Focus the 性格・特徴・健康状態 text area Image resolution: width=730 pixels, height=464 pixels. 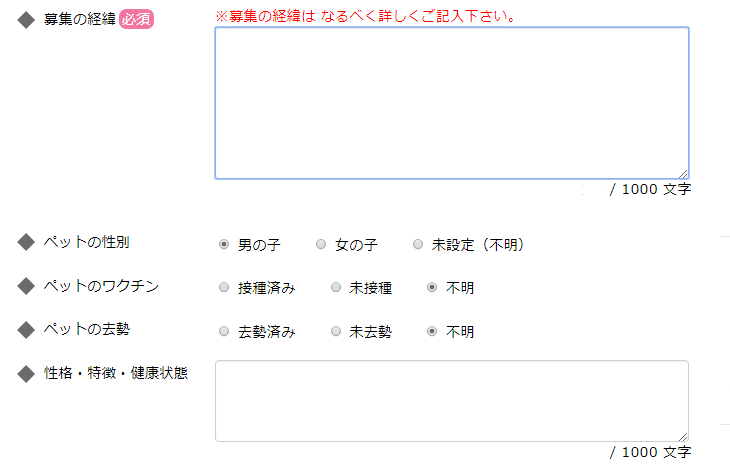tap(451, 400)
